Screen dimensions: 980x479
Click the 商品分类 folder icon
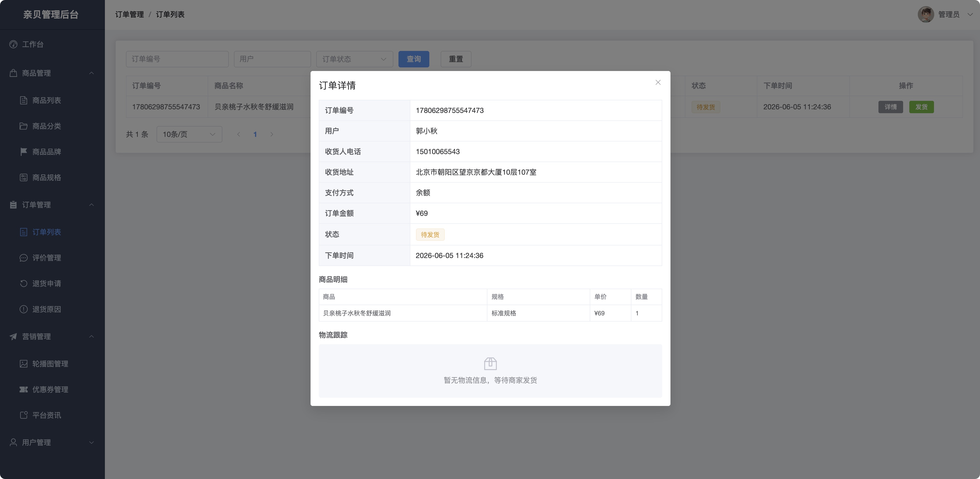pyautogui.click(x=24, y=126)
